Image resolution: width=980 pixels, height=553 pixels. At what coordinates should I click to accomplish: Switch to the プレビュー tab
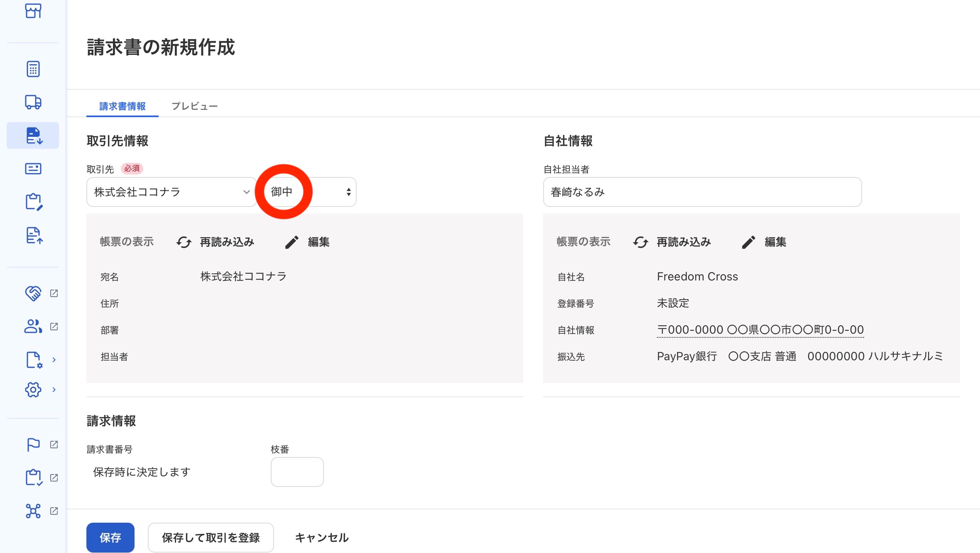click(x=194, y=106)
